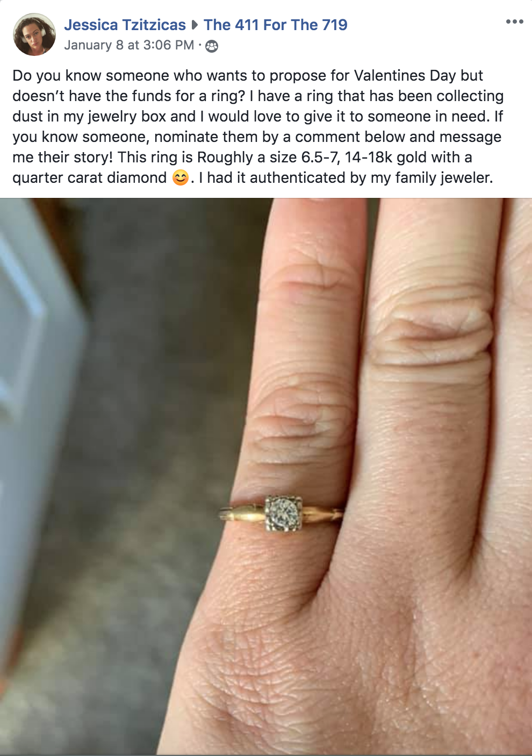Open the Jessica Tzitzicas profile link
The image size is (532, 756).
pyautogui.click(x=125, y=25)
